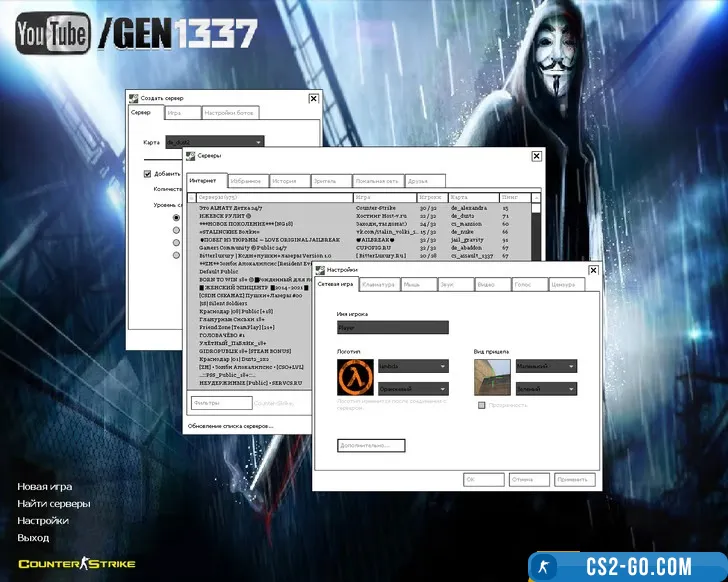Open the Карта map dropdown

[214, 142]
